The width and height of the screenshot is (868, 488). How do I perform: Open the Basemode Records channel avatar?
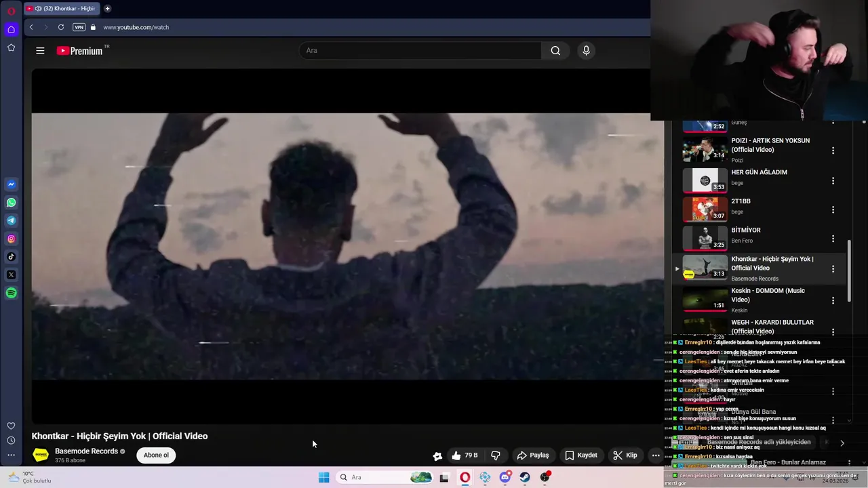[x=41, y=455]
